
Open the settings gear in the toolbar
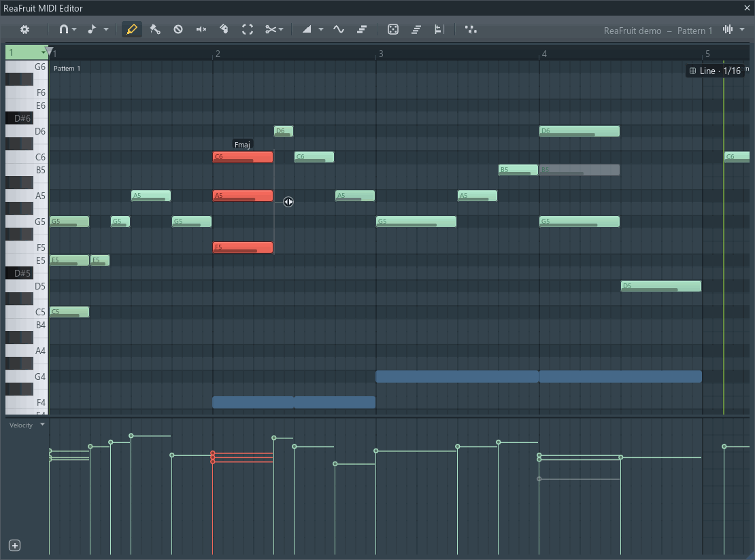[24, 30]
